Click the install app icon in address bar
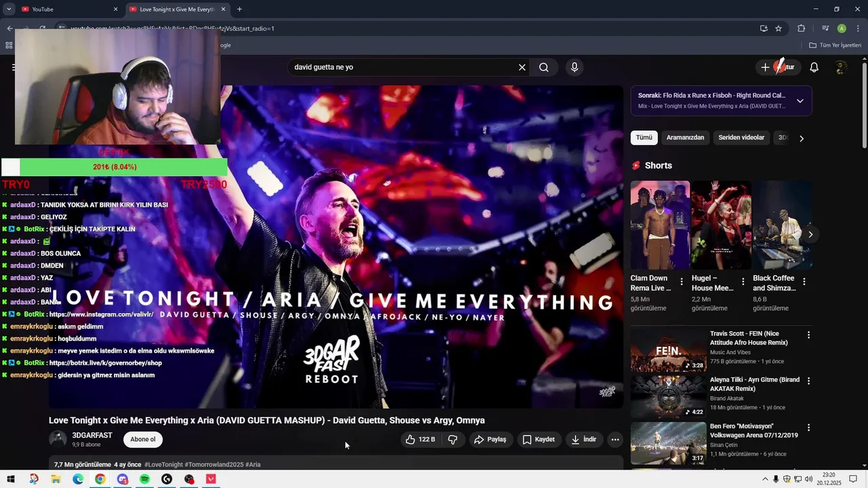This screenshot has width=868, height=488. point(764,28)
